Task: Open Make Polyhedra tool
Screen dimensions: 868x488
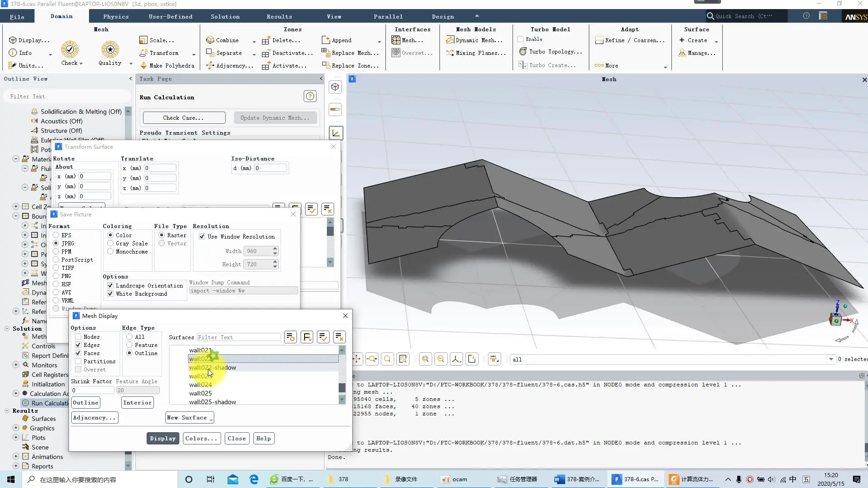Action: pyautogui.click(x=167, y=66)
